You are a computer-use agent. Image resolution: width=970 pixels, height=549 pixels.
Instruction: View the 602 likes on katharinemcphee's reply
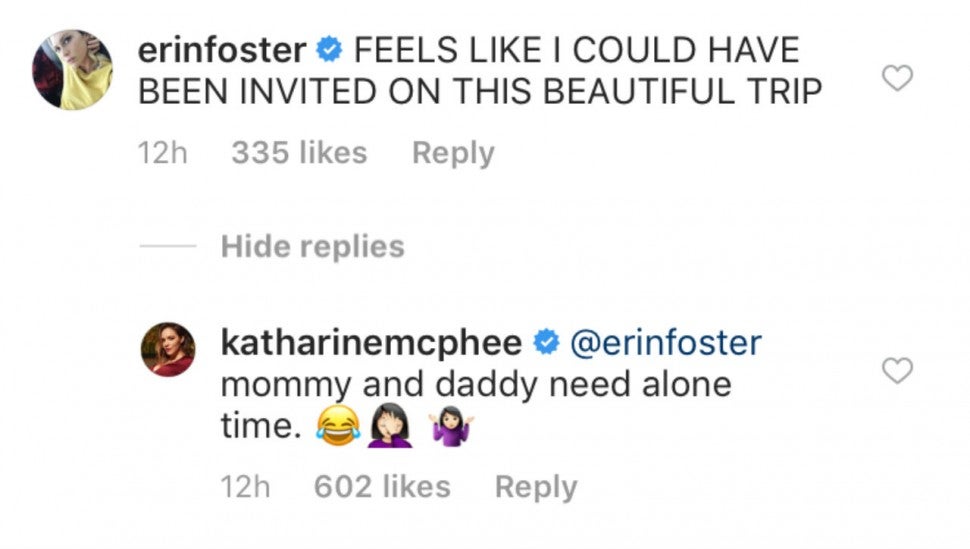(x=381, y=487)
